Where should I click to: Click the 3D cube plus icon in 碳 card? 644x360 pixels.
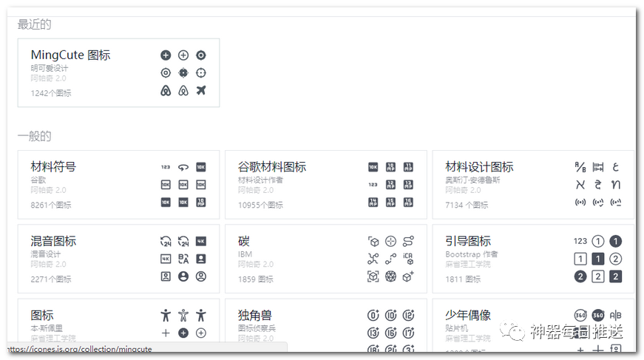408,276
